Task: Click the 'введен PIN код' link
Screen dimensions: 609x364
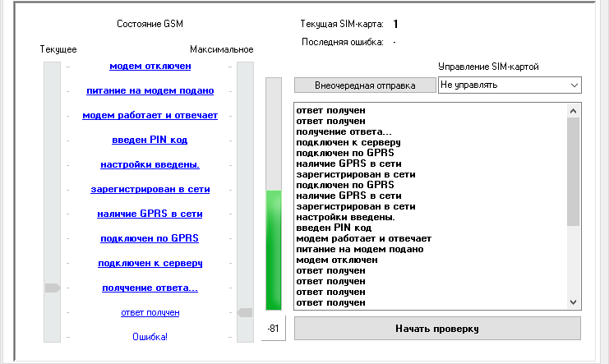Action: [150, 140]
